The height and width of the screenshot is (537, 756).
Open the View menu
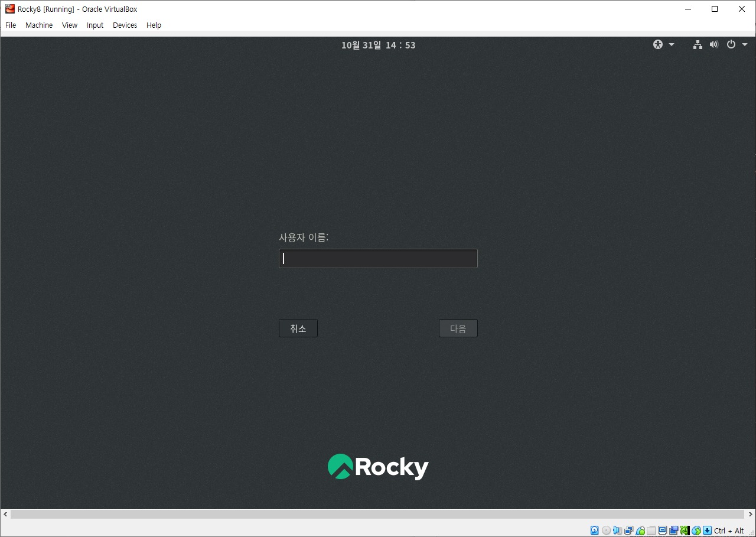tap(70, 25)
